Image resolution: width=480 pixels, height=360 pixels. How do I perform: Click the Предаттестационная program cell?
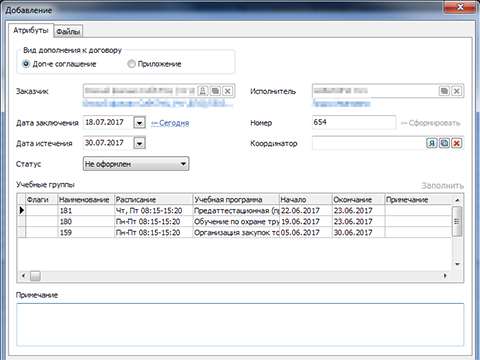[236, 210]
